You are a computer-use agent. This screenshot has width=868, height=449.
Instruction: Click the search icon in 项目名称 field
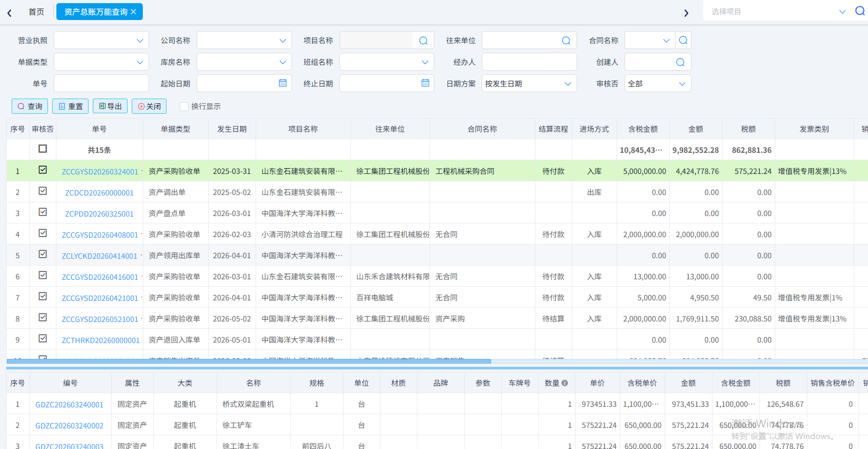423,41
